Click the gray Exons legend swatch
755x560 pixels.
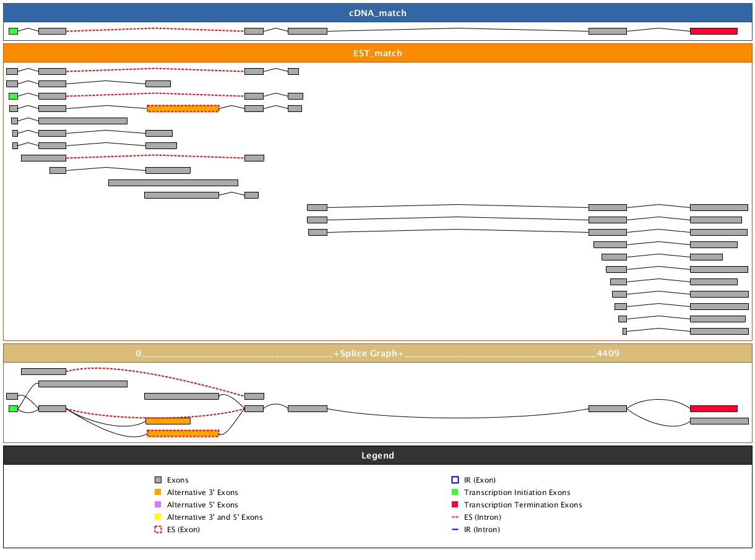pyautogui.click(x=158, y=480)
